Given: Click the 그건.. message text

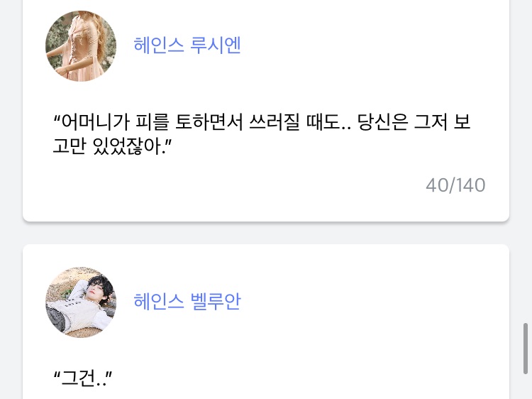Looking at the screenshot, I should [83, 378].
